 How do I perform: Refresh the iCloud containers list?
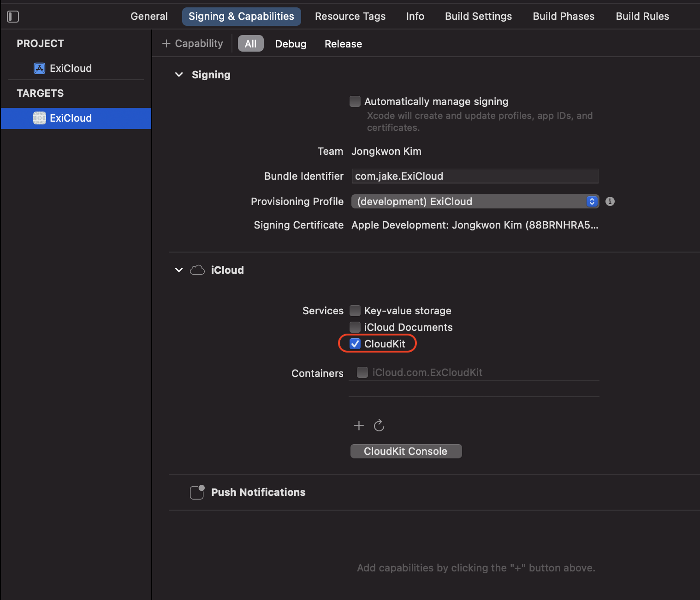click(x=379, y=425)
